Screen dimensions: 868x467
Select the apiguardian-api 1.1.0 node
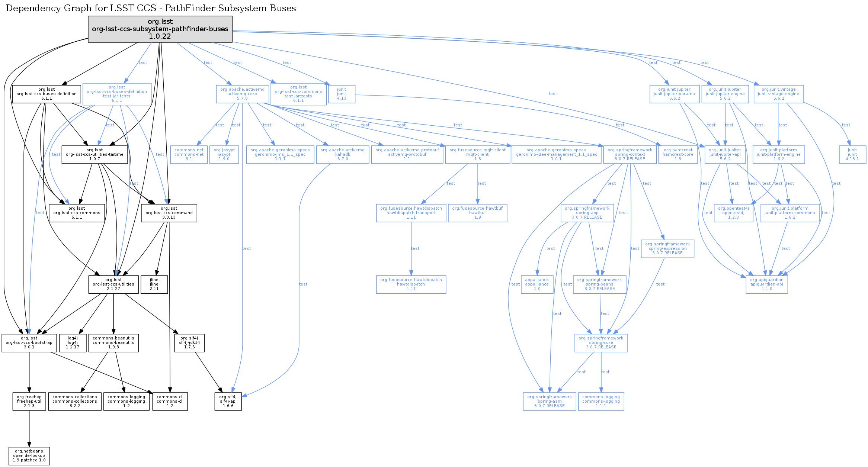pyautogui.click(x=766, y=284)
